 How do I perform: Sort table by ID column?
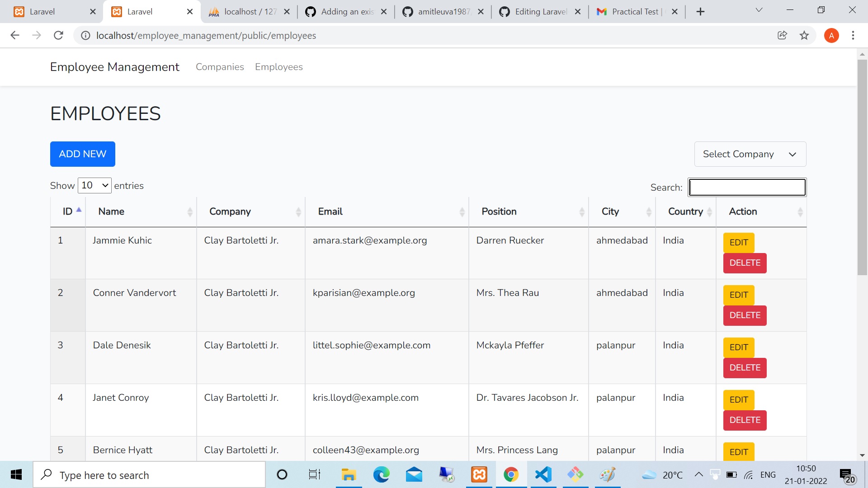click(x=68, y=211)
